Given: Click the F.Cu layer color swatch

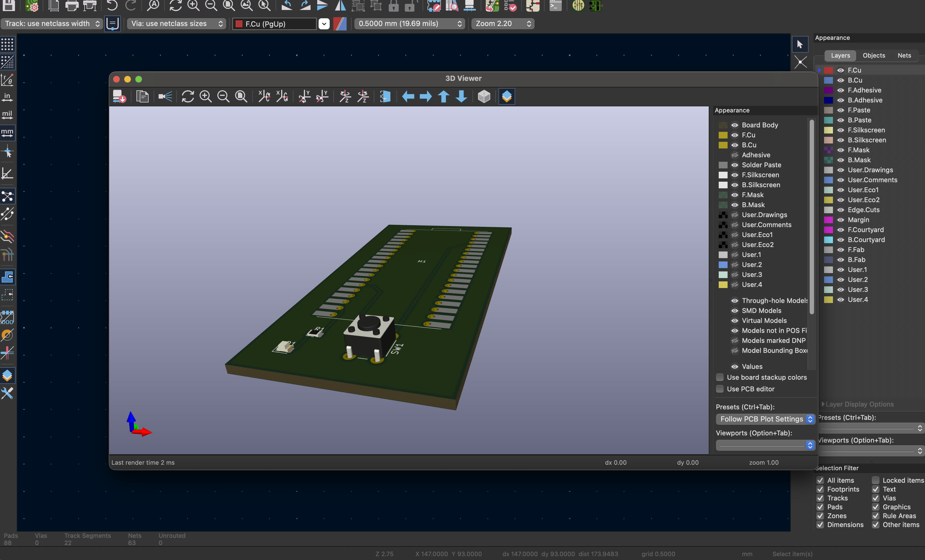Looking at the screenshot, I should (x=829, y=70).
